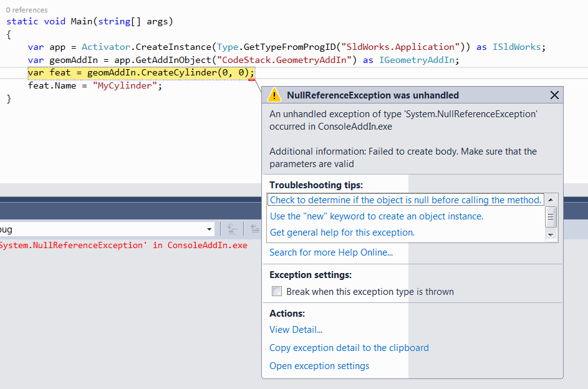Click the second indent toolbar icon in output pane

256,229
